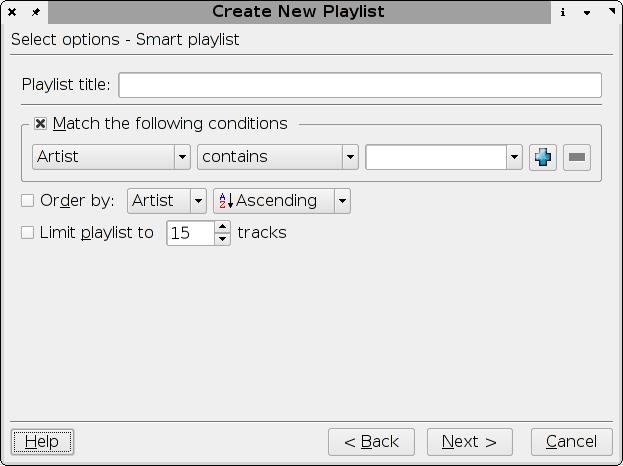This screenshot has width=623, height=466.
Task: Increase track limit with spinner up arrow
Action: [x=222, y=227]
